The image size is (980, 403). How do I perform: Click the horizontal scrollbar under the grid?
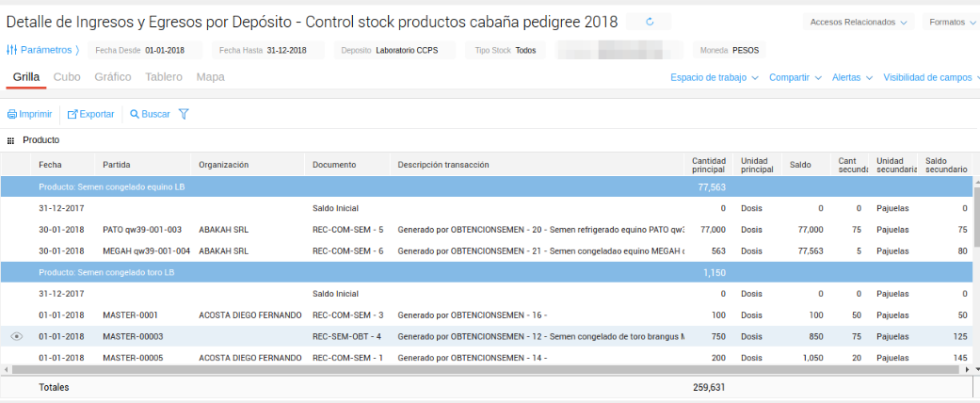pos(471,370)
